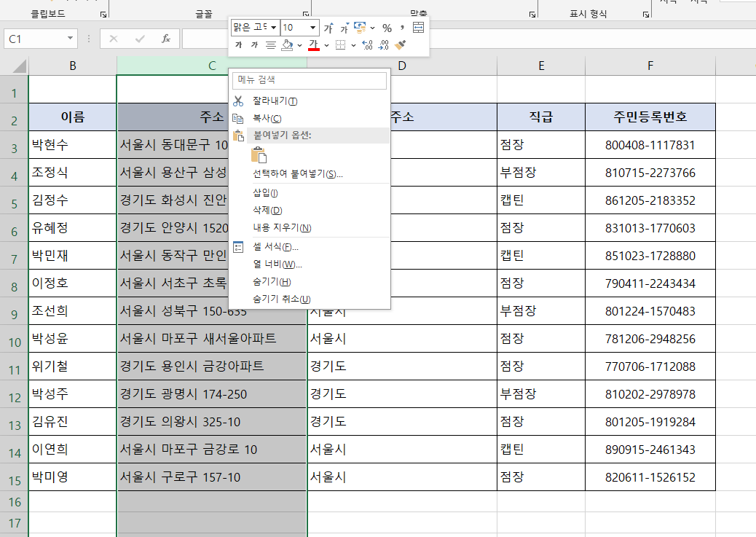Center align text via mini toolbar
Viewport: 756px width, 537px height.
(271, 45)
